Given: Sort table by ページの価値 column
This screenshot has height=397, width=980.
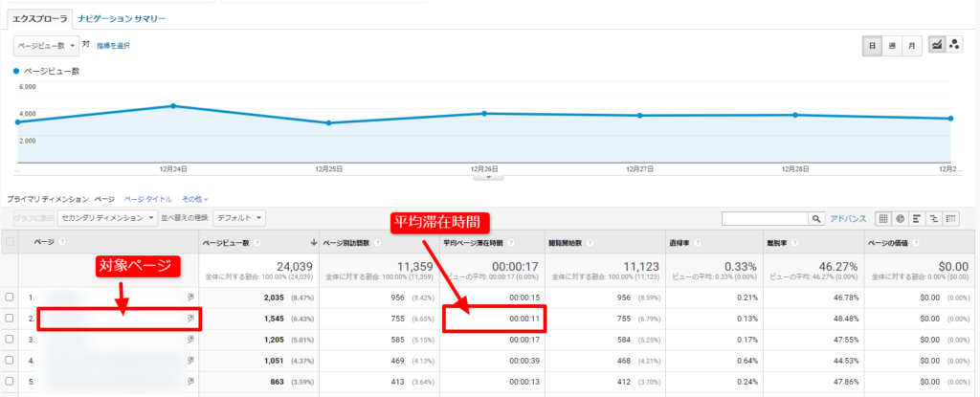Looking at the screenshot, I should point(885,243).
